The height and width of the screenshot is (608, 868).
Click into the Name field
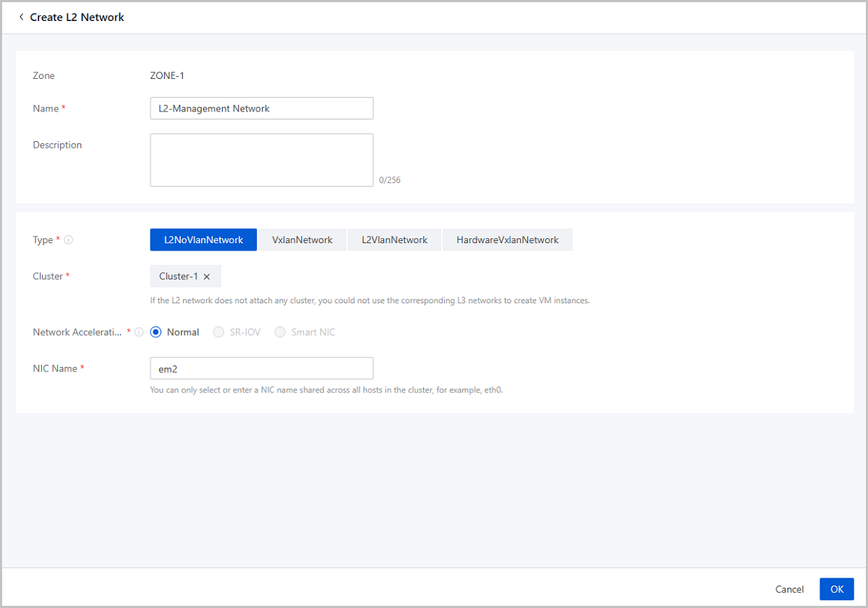tap(262, 109)
